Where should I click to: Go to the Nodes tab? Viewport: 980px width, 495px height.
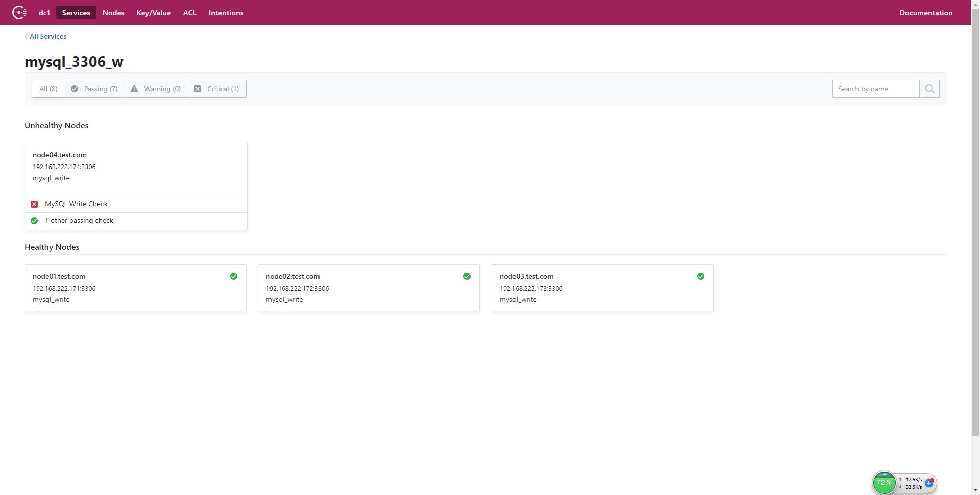pos(113,13)
